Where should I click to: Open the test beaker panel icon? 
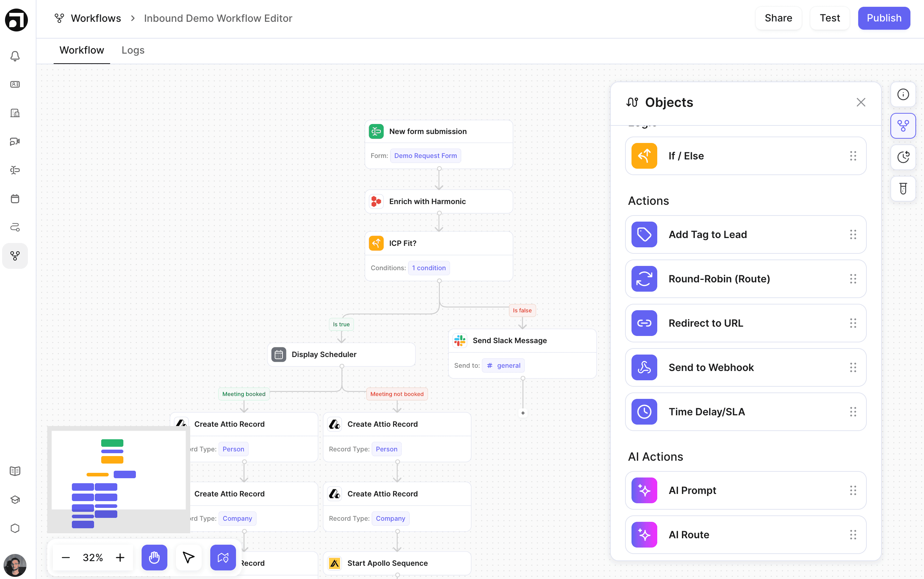pyautogui.click(x=903, y=188)
